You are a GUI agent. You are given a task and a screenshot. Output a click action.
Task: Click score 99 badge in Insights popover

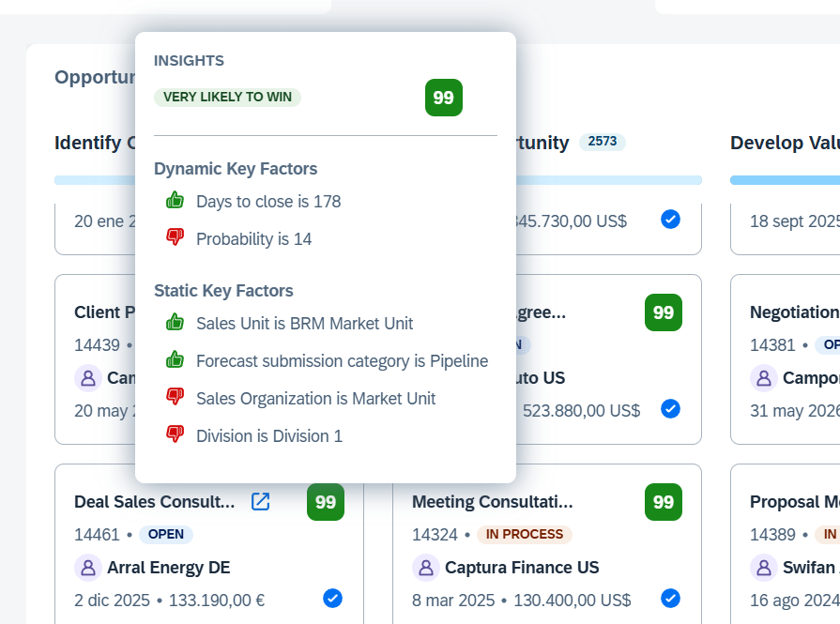[443, 98]
